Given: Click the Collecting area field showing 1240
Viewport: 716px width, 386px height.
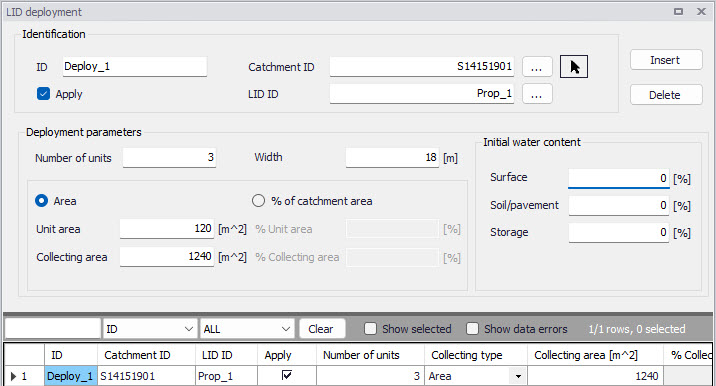Looking at the screenshot, I should tap(167, 257).
